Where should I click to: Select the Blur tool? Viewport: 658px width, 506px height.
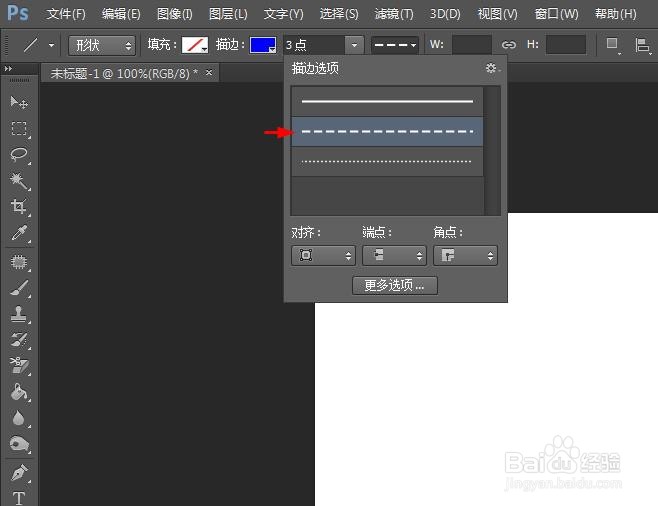click(18, 418)
